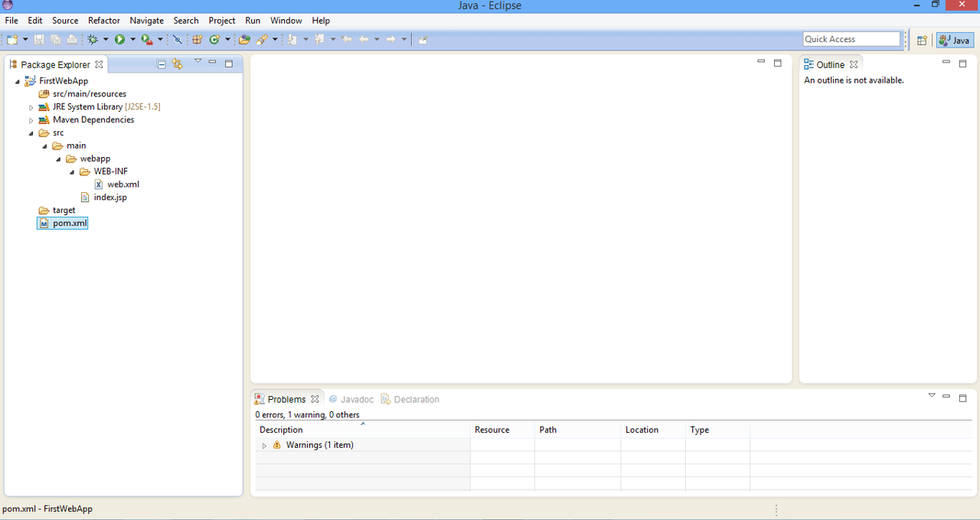Click the green Run button icon

tap(120, 39)
